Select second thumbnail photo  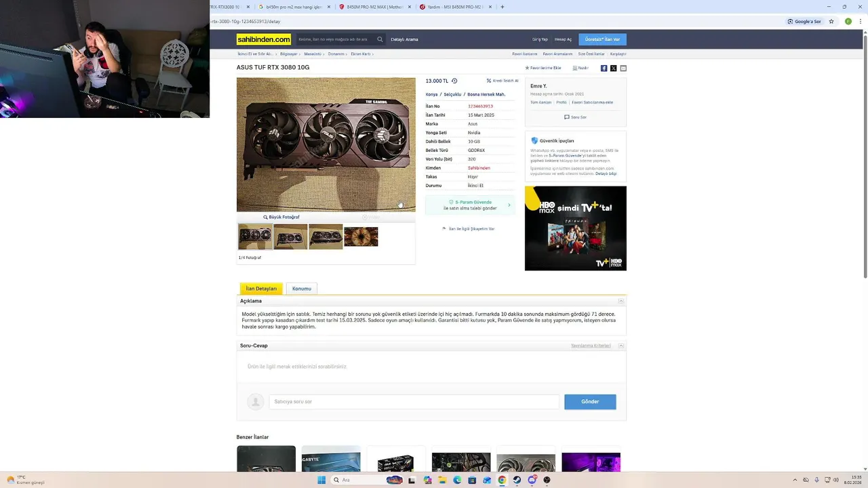(290, 237)
